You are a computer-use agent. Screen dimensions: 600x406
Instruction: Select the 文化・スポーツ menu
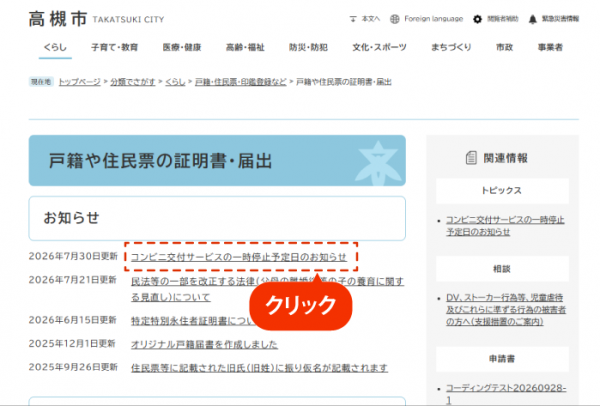tap(379, 47)
